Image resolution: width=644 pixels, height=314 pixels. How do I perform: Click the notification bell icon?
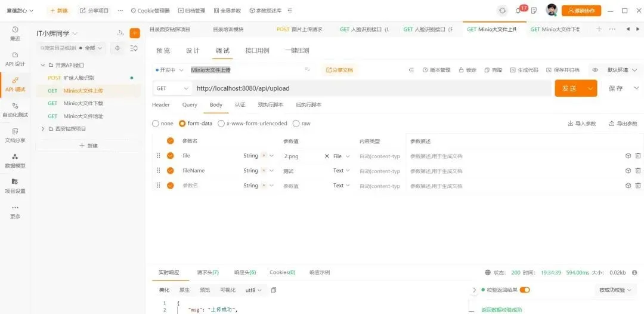(518, 11)
